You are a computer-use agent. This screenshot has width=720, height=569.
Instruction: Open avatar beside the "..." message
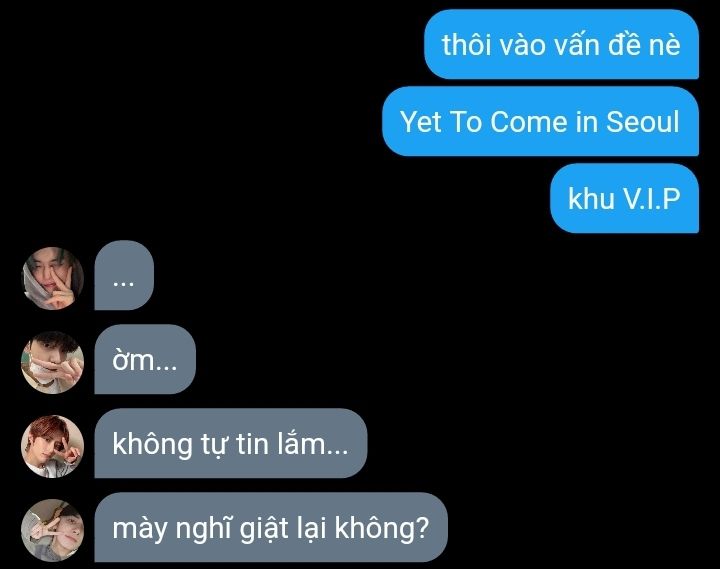pos(53,278)
